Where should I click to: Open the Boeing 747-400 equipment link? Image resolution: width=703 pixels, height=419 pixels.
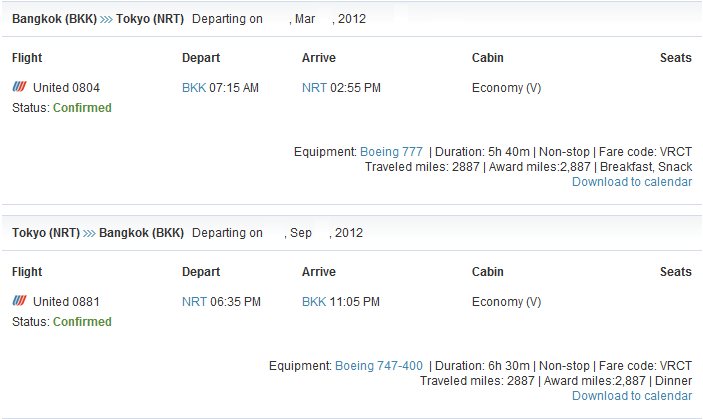[378, 366]
